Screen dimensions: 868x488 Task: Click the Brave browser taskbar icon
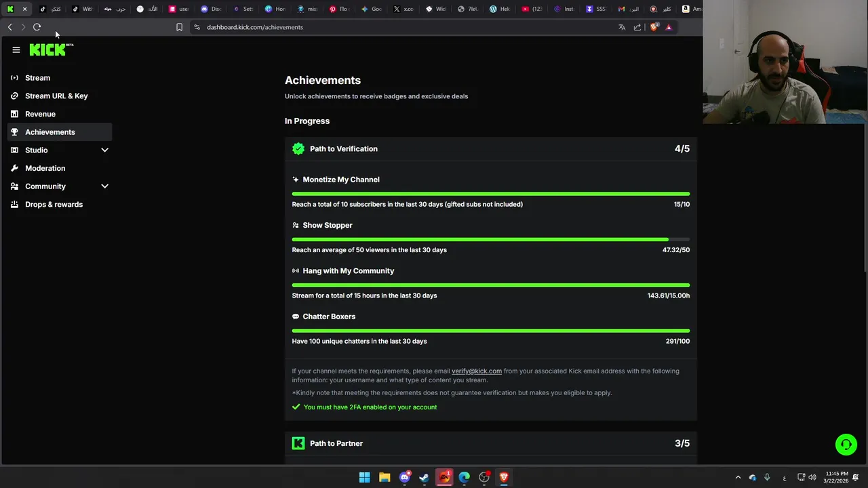pyautogui.click(x=504, y=477)
